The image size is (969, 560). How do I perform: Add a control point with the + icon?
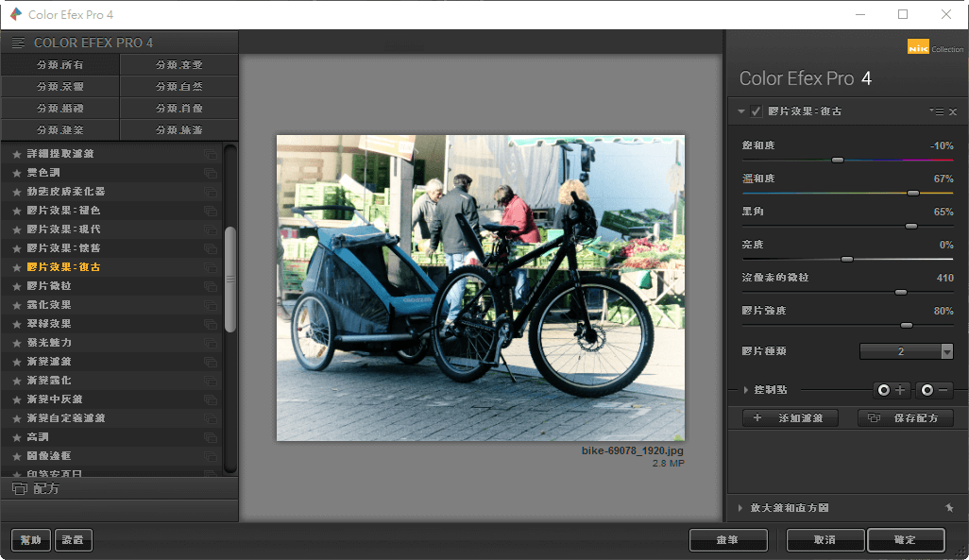tap(892, 389)
